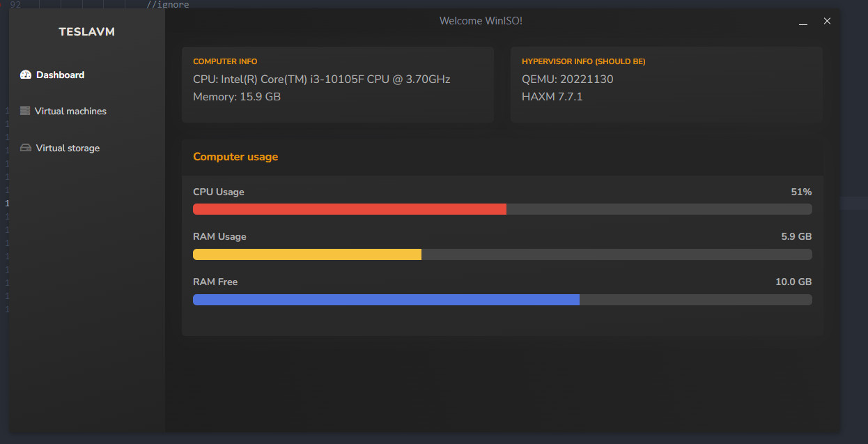Screen dimensions: 868x444
Task: Click the 51% CPU usage value
Action: tap(801, 192)
